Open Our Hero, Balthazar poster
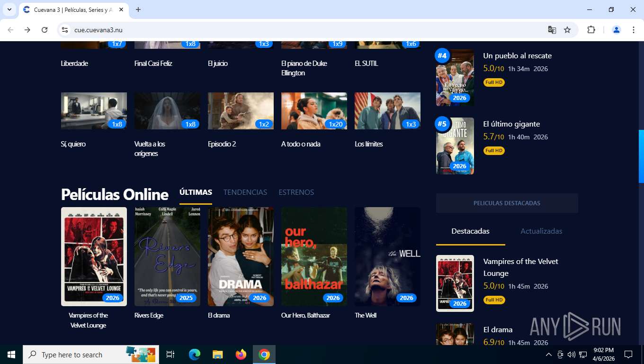The width and height of the screenshot is (644, 364). point(314,256)
